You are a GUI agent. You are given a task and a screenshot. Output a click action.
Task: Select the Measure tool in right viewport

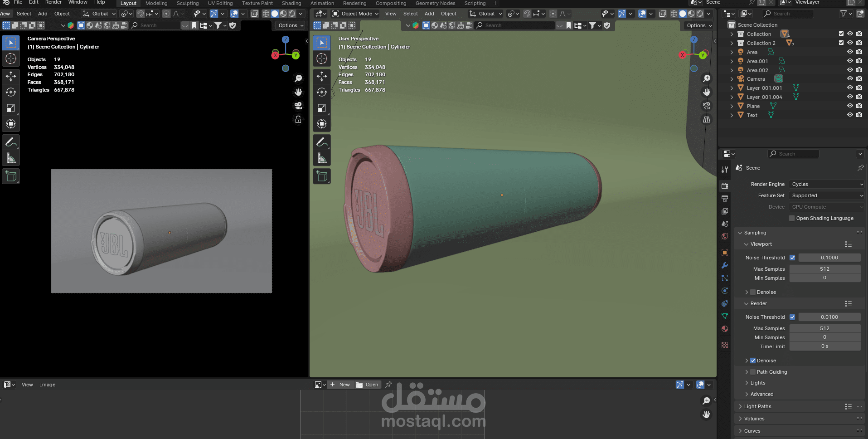click(322, 158)
